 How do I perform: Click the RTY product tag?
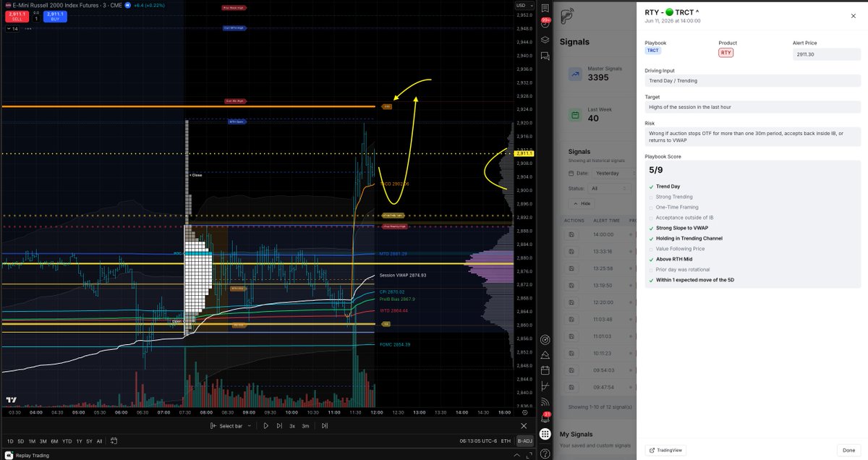(726, 53)
